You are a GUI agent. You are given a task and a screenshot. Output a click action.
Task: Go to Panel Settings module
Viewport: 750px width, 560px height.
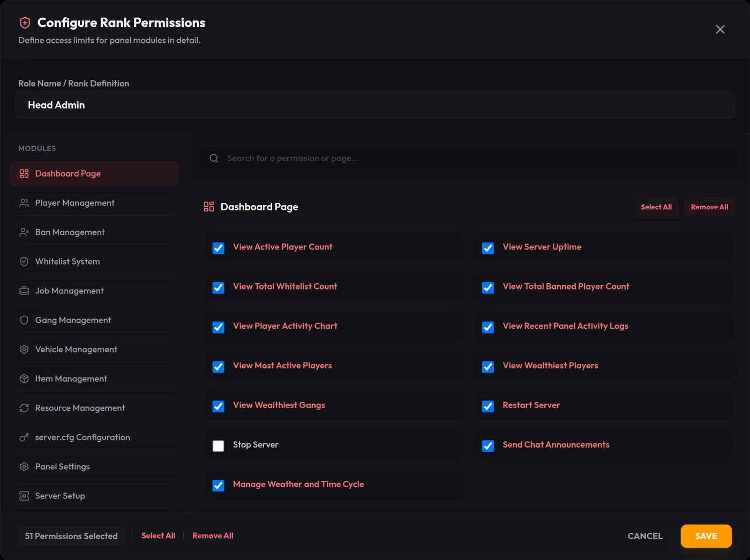click(x=94, y=466)
